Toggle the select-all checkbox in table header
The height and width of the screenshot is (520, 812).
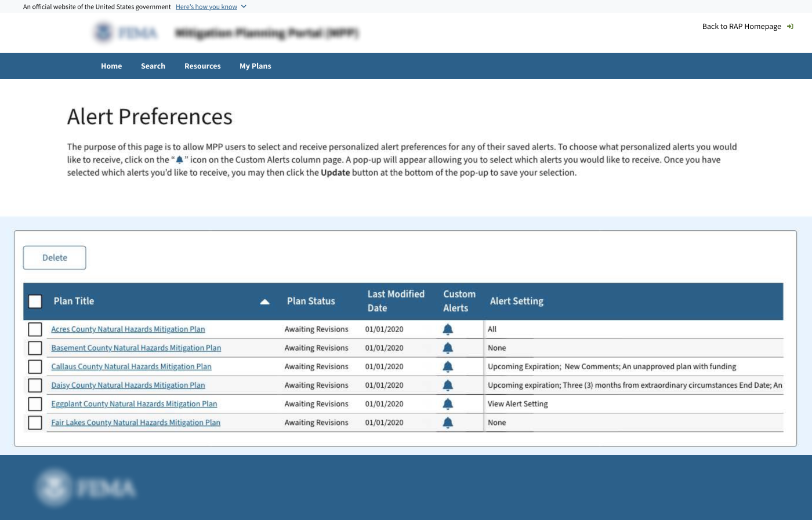(x=35, y=301)
